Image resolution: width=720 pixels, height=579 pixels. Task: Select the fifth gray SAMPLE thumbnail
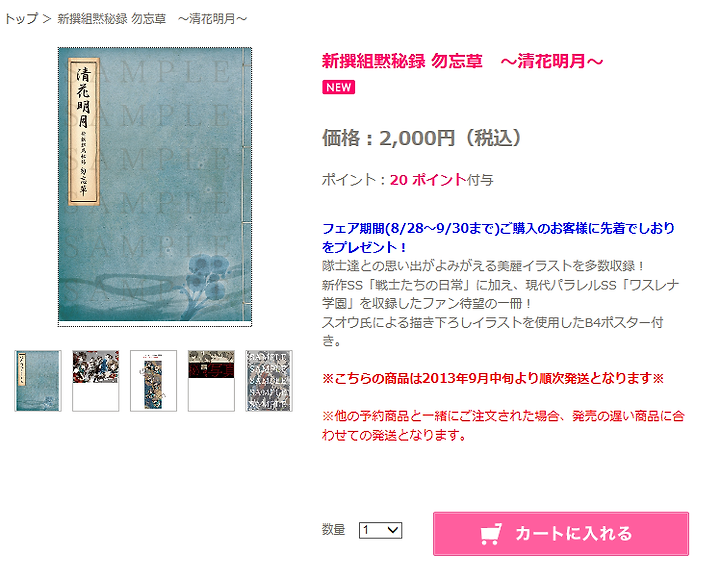click(x=269, y=381)
